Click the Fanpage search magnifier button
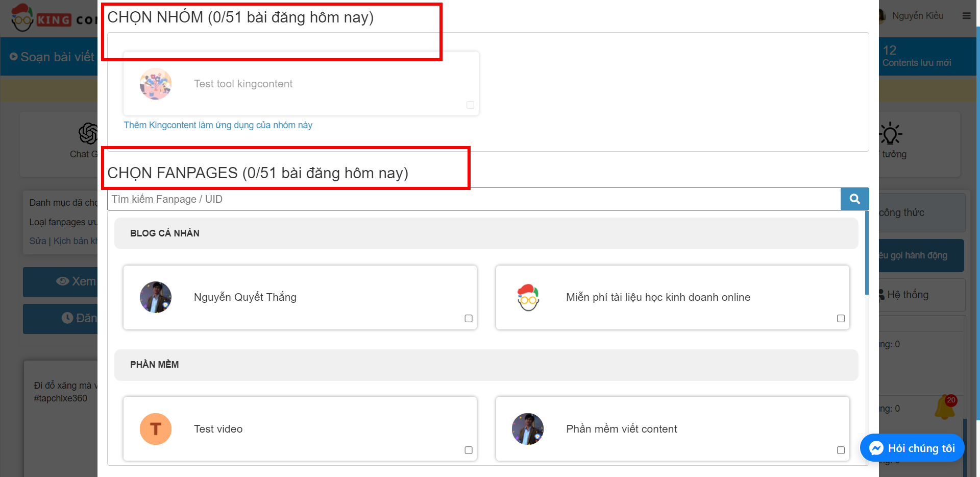 click(854, 199)
